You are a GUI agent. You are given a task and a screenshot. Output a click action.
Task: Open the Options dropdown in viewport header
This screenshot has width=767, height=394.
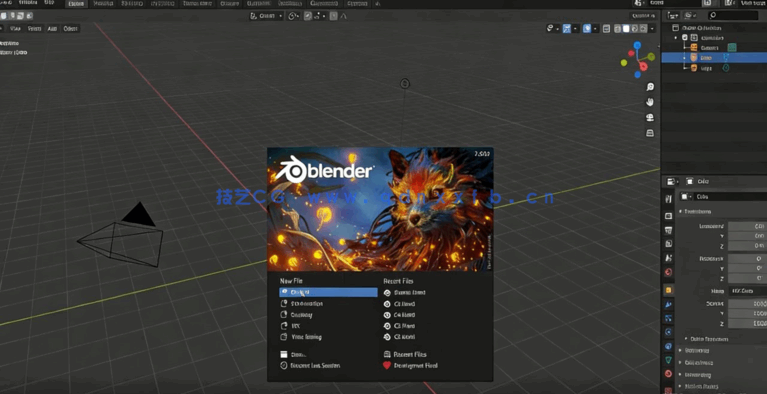click(644, 16)
